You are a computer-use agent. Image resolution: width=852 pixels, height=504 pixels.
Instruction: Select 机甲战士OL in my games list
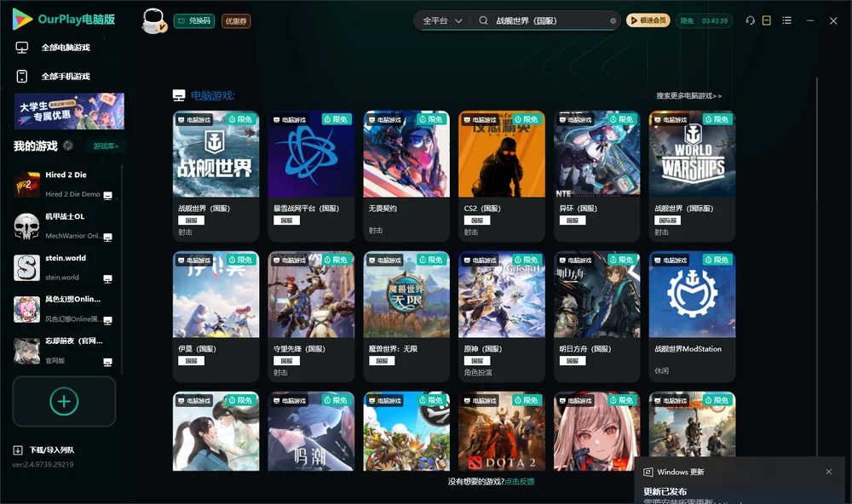tap(64, 226)
